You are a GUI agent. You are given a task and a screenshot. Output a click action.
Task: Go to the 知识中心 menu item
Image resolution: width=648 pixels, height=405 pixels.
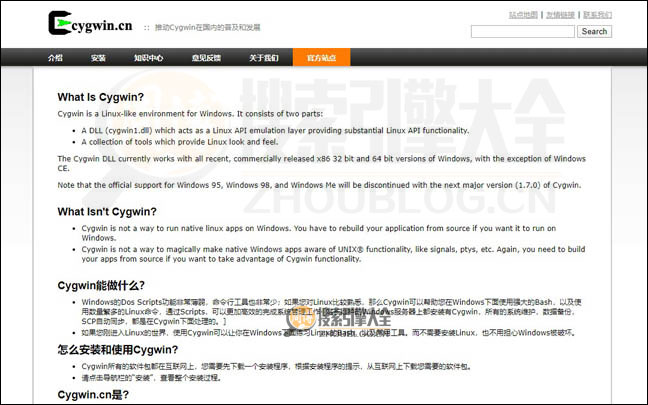pyautogui.click(x=148, y=58)
